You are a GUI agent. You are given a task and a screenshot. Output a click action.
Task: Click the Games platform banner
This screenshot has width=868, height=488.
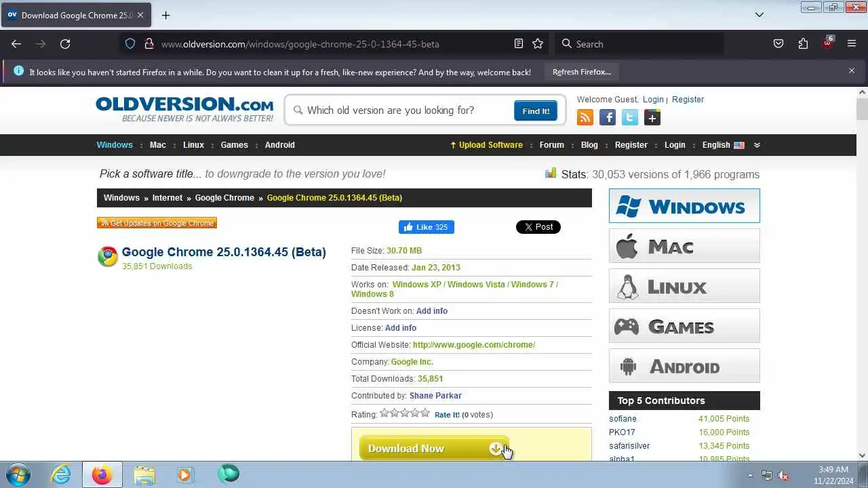pyautogui.click(x=684, y=325)
